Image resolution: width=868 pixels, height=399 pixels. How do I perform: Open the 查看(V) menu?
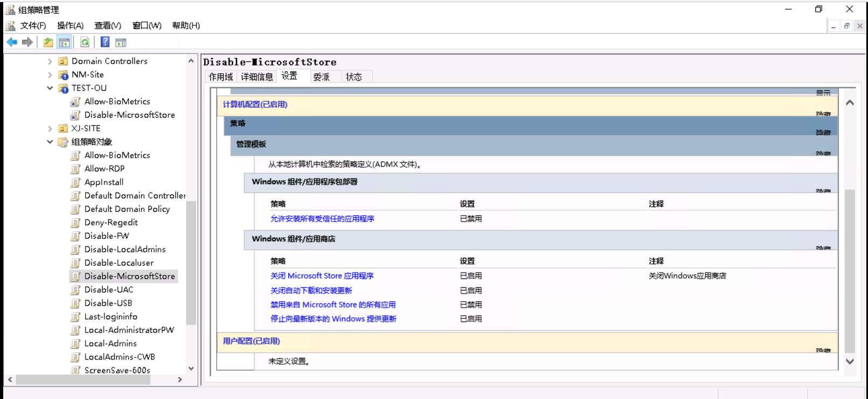click(x=108, y=25)
